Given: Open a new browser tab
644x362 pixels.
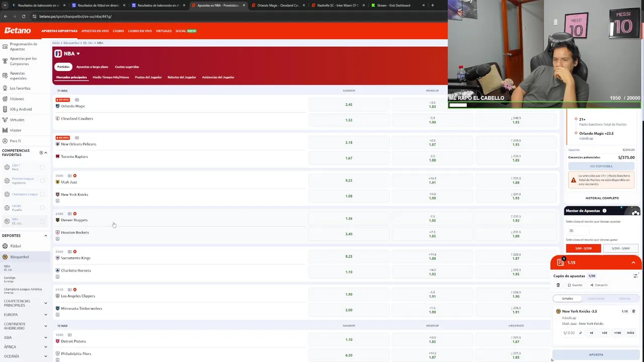Looking at the screenshot, I should tap(432, 5).
